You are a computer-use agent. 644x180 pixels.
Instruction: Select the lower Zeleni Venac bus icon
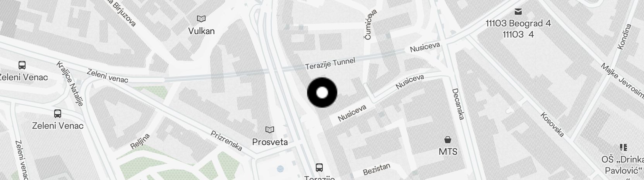58,114
